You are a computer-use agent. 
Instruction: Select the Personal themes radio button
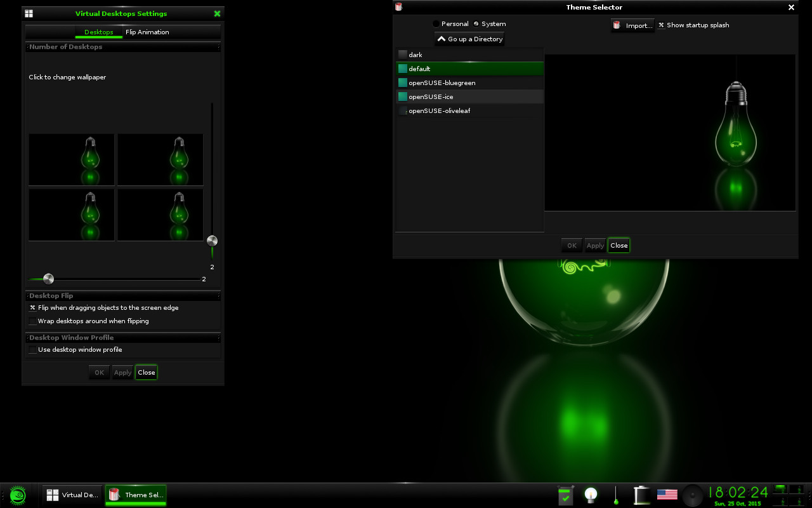point(436,24)
